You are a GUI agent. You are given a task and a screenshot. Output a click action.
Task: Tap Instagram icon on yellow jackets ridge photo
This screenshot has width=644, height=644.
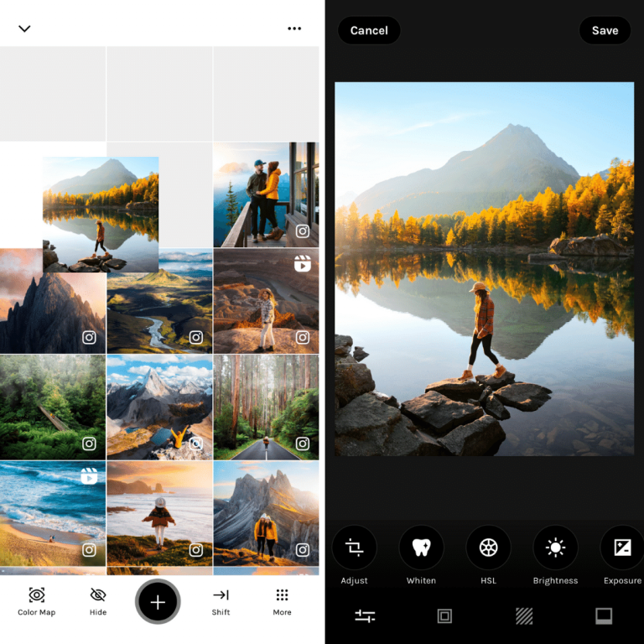coord(303,550)
